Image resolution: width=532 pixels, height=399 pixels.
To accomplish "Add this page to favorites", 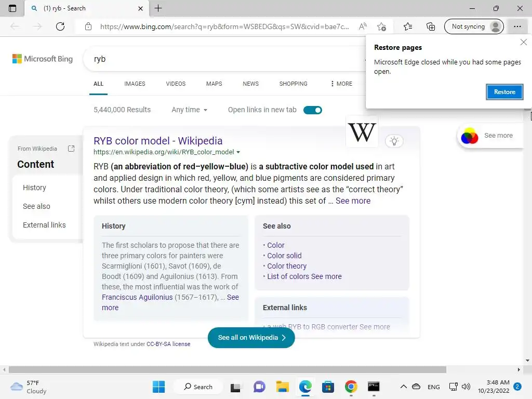I will click(381, 26).
